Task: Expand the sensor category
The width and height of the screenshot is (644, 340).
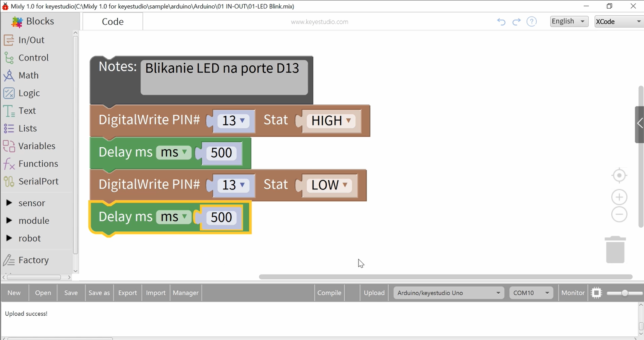Action: click(x=32, y=203)
